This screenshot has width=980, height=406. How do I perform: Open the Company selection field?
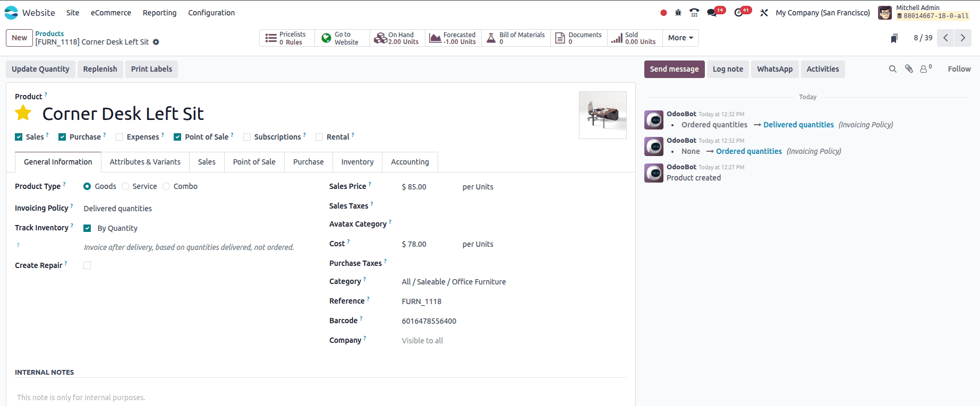point(513,341)
